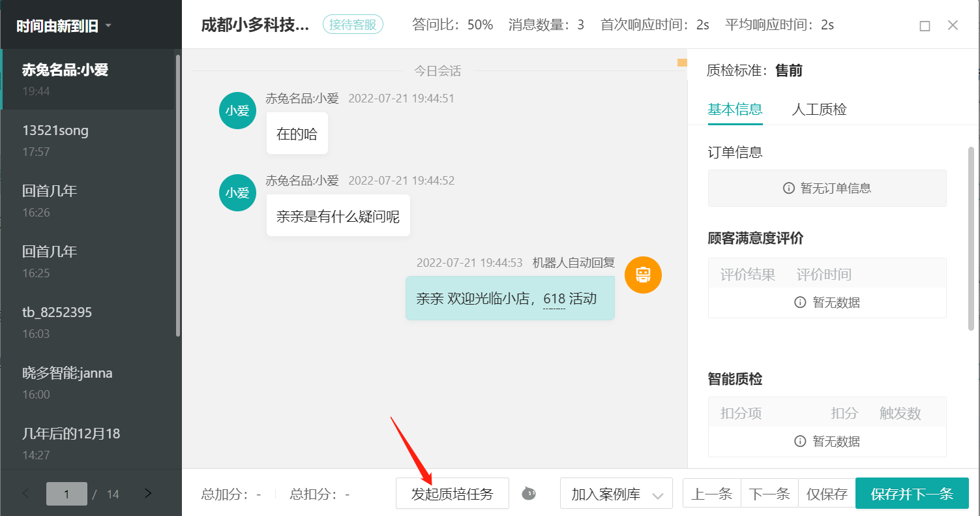Click message bubble 在的哈
This screenshot has width=980, height=516.
297,133
